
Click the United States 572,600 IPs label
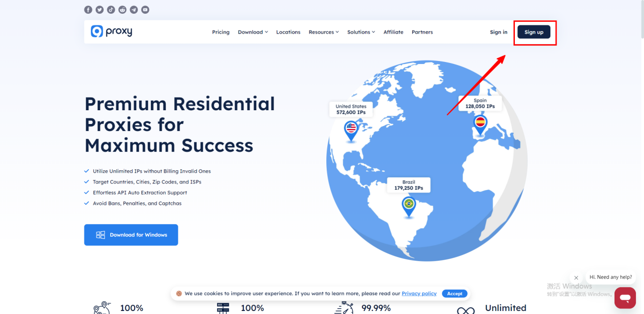point(351,109)
